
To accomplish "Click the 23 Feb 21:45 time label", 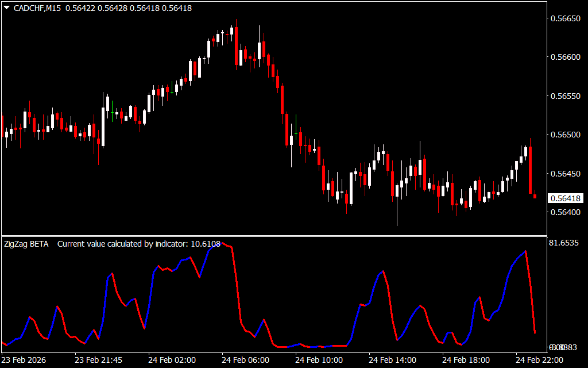I will tap(98, 360).
